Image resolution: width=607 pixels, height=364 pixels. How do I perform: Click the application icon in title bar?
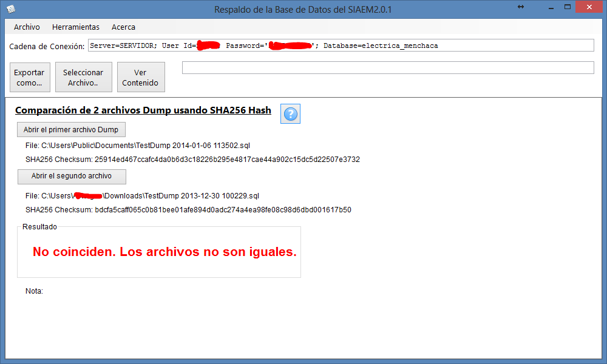(11, 9)
